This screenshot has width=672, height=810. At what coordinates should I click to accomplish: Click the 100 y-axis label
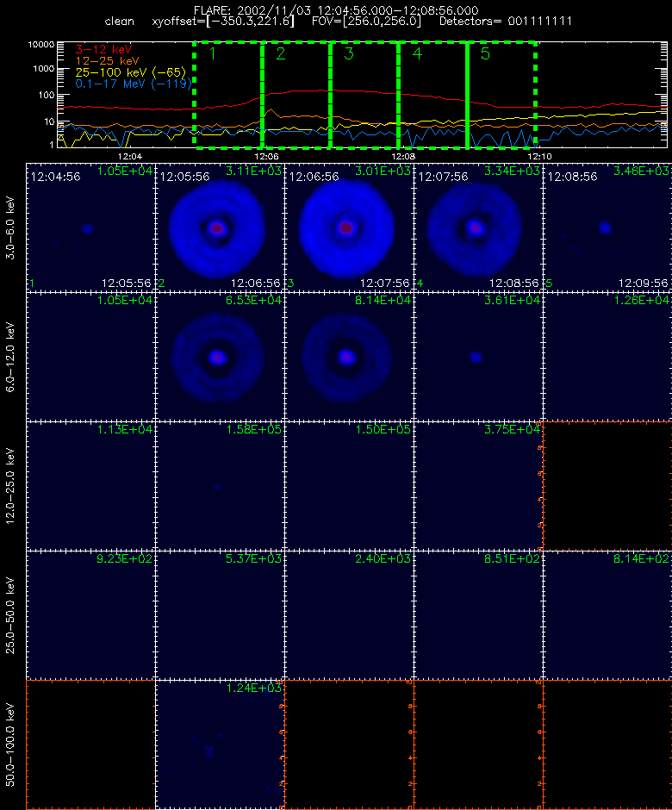pos(47,95)
